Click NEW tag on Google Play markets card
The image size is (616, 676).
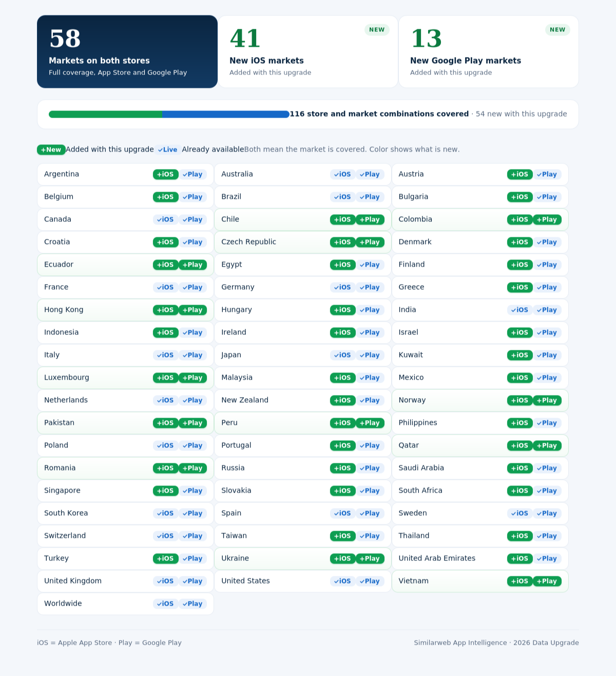[557, 30]
